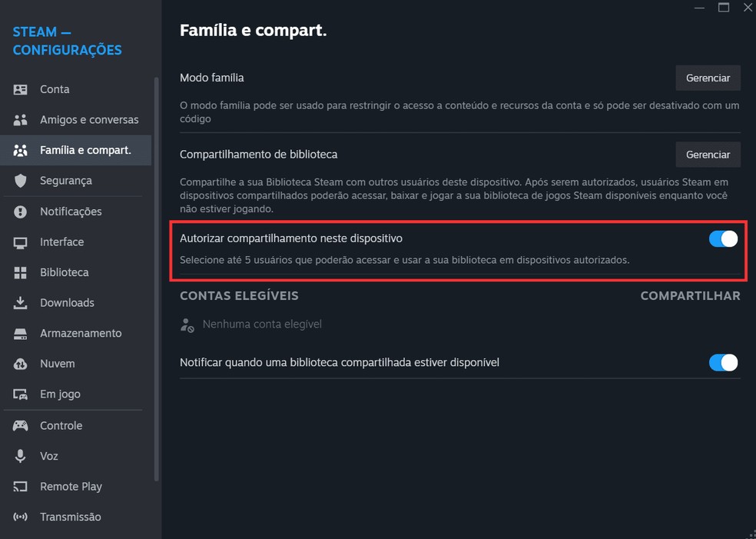Open the Armazenamento settings section

(81, 334)
